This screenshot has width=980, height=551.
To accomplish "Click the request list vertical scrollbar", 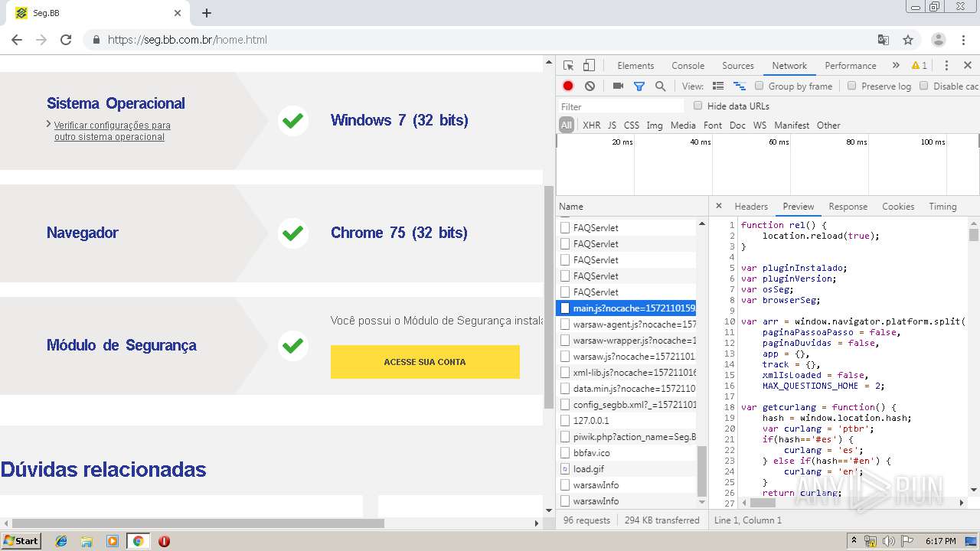I will [x=702, y=472].
